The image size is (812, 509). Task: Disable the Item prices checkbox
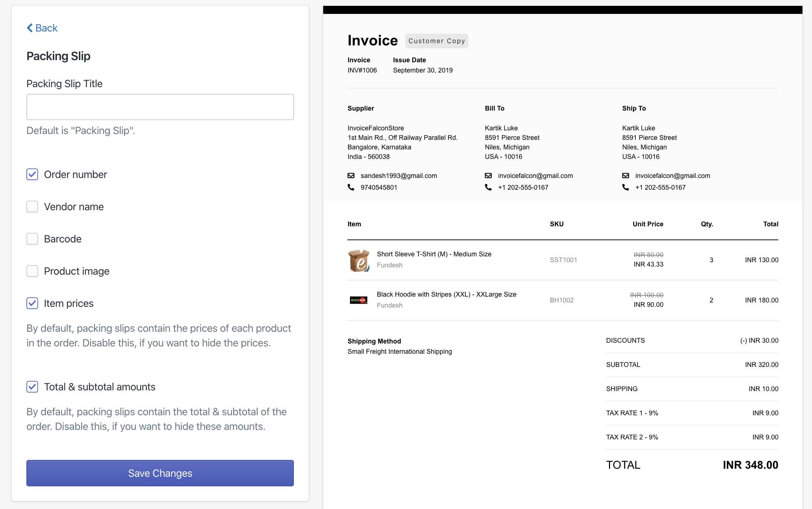coord(32,303)
